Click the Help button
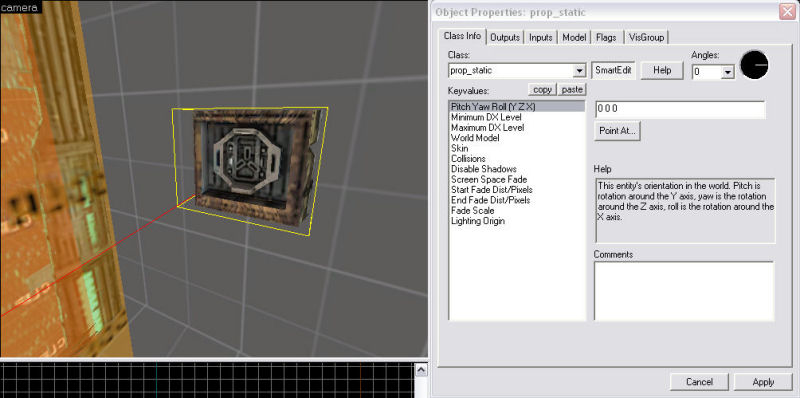800x398 pixels. 662,70
